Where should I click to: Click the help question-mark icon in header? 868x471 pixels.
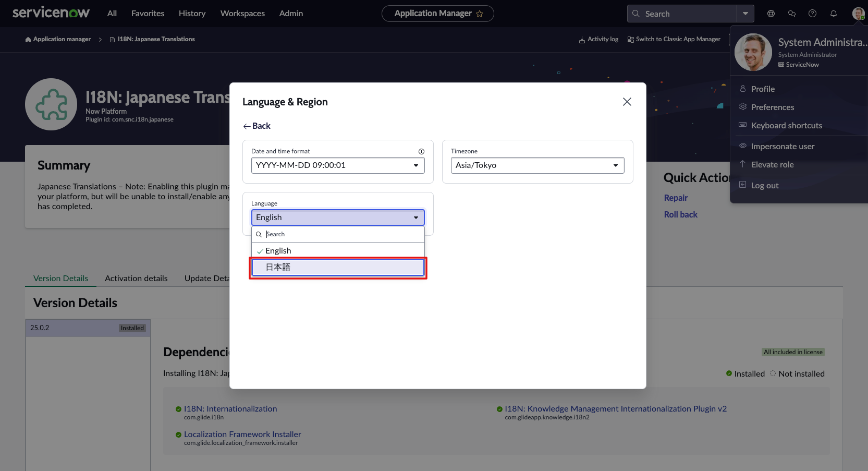[812, 14]
